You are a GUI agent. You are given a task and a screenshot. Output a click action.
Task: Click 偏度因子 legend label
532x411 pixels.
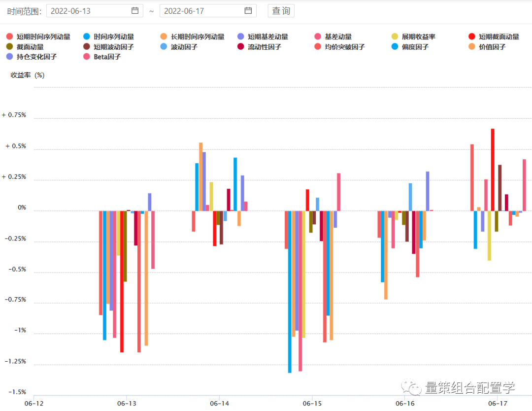(x=415, y=47)
